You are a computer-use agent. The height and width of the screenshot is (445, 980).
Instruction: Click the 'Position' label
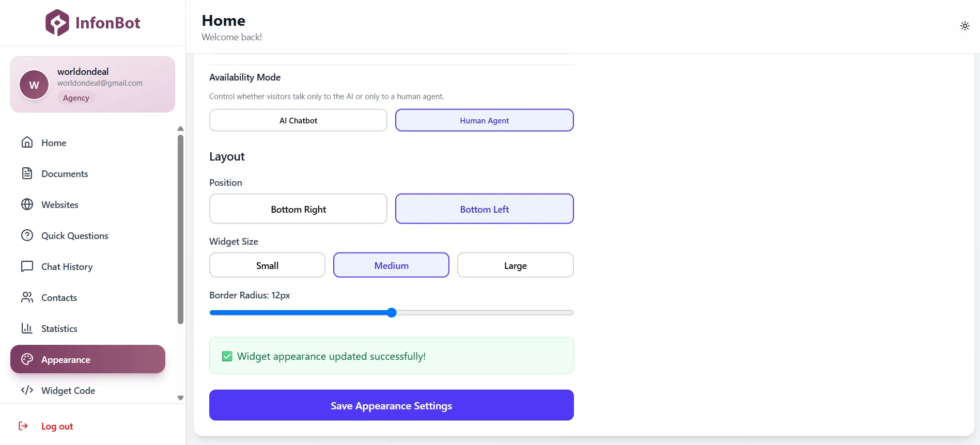coord(225,183)
